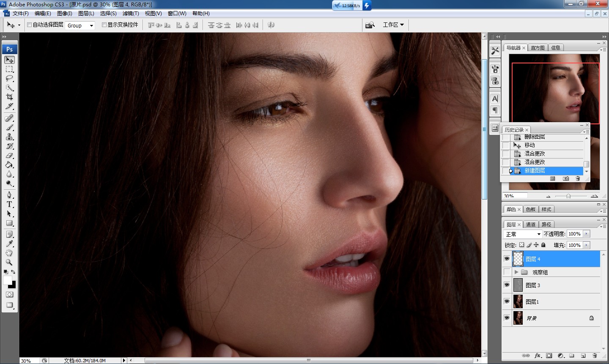Link layers using the chain icon
Screen dimensions: 609x364
526,356
